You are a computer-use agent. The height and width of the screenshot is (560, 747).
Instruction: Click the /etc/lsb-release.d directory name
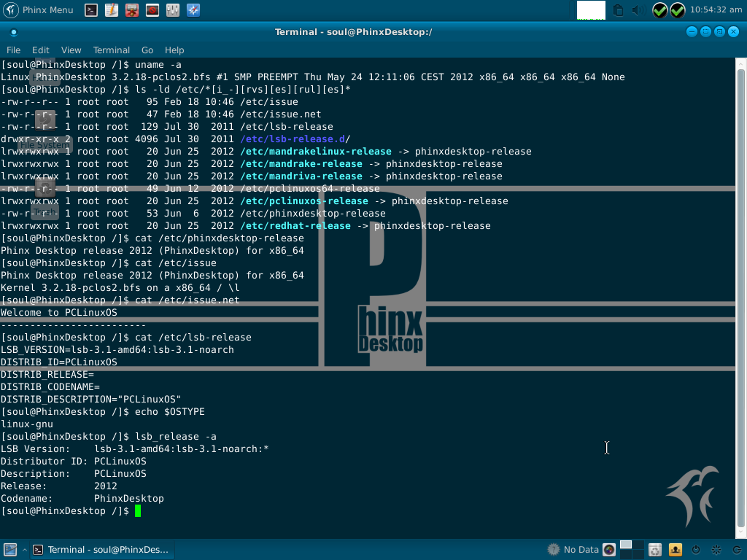tap(293, 139)
